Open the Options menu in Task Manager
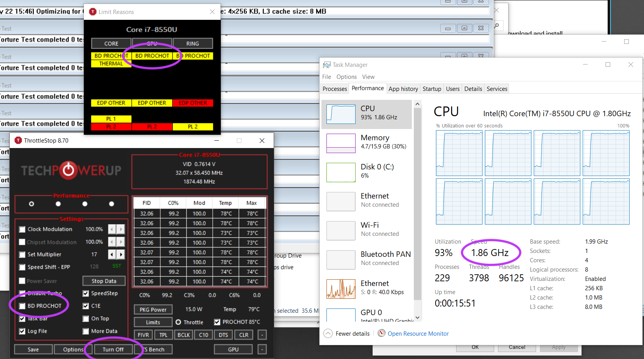The height and width of the screenshot is (359, 644). [346, 77]
